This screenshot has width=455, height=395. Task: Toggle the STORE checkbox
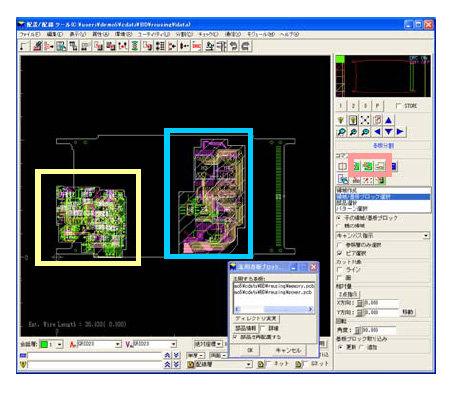pos(398,106)
